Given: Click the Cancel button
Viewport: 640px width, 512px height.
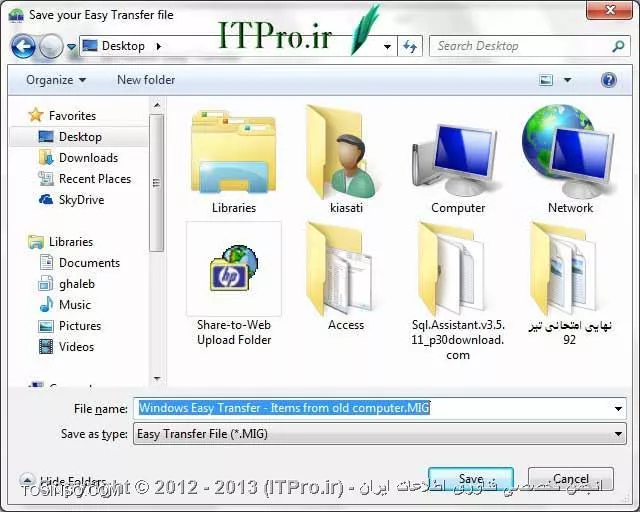Looking at the screenshot, I should click(x=571, y=479).
